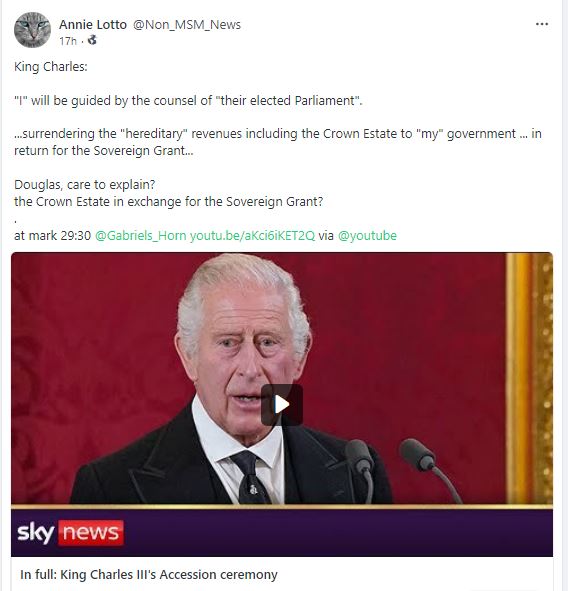Open Annie Lotto's profile name
The image size is (568, 591).
point(93,24)
